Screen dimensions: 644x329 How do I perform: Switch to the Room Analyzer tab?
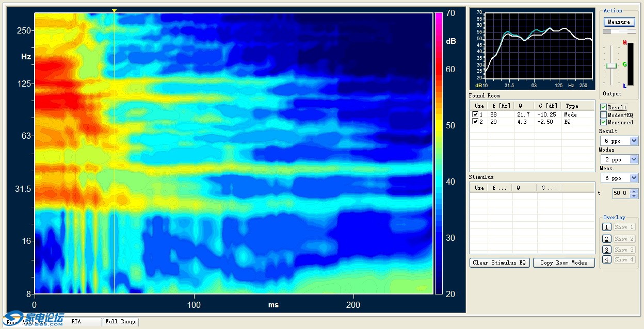point(27,323)
